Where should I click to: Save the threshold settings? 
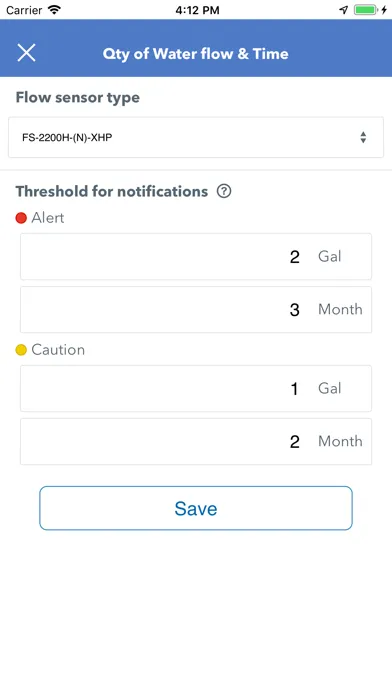click(x=196, y=508)
